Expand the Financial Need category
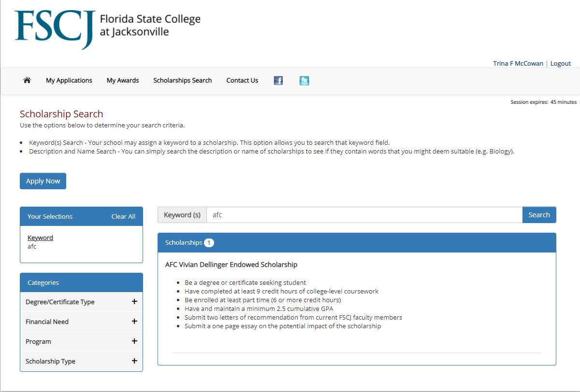 tap(81, 322)
